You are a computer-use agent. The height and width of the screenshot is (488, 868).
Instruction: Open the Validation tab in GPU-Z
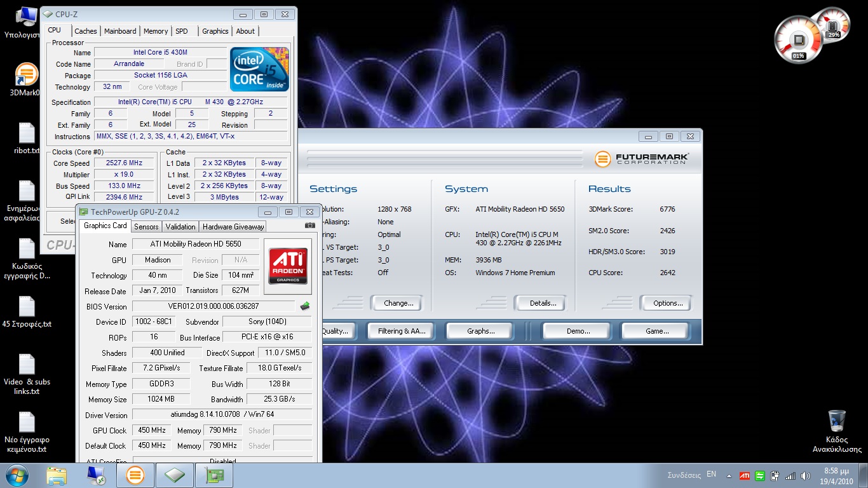[180, 227]
